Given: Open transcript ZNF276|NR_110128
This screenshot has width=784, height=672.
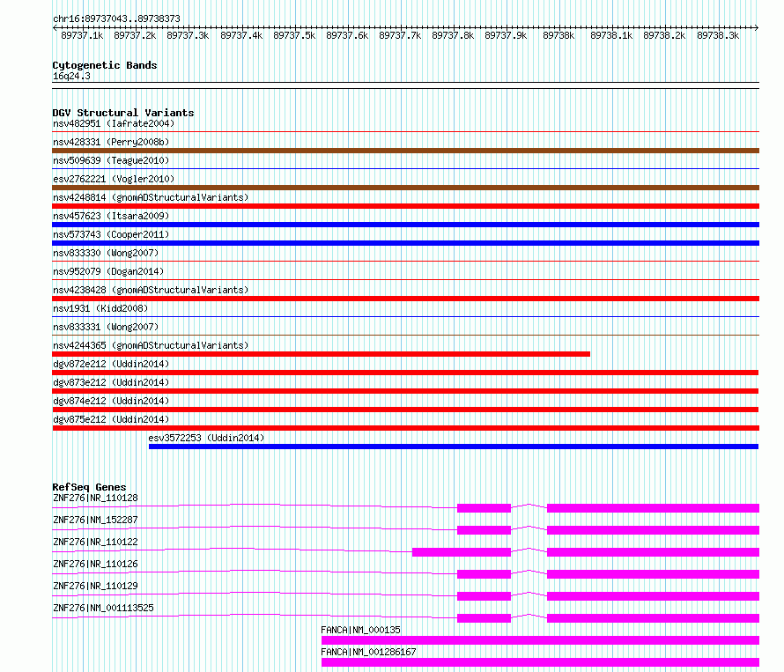Looking at the screenshot, I should click(95, 498).
